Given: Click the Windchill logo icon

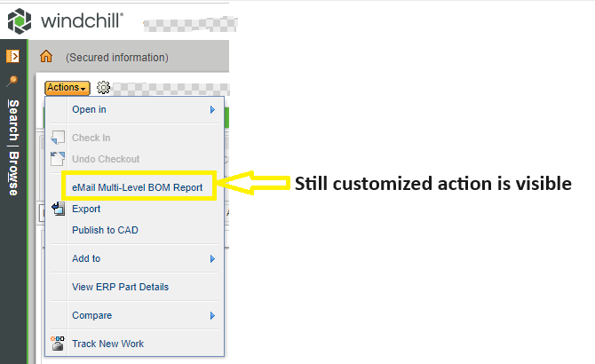Looking at the screenshot, I should tap(20, 20).
